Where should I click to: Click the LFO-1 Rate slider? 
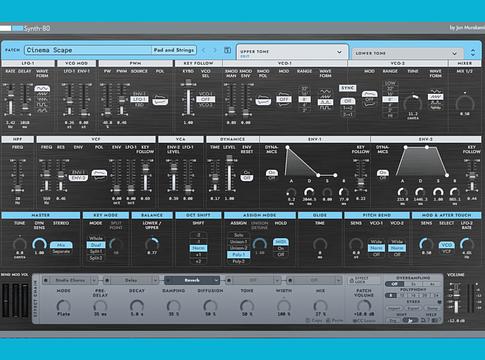pyautogui.click(x=10, y=100)
